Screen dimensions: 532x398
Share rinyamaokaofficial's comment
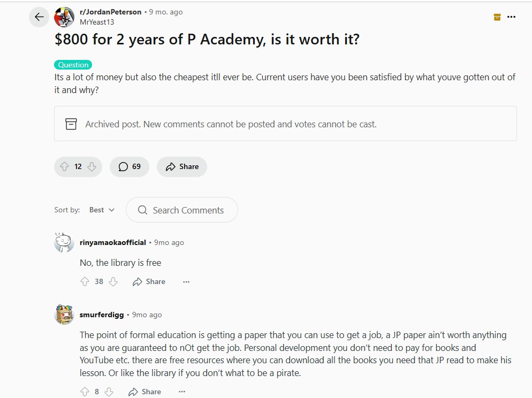pos(149,281)
